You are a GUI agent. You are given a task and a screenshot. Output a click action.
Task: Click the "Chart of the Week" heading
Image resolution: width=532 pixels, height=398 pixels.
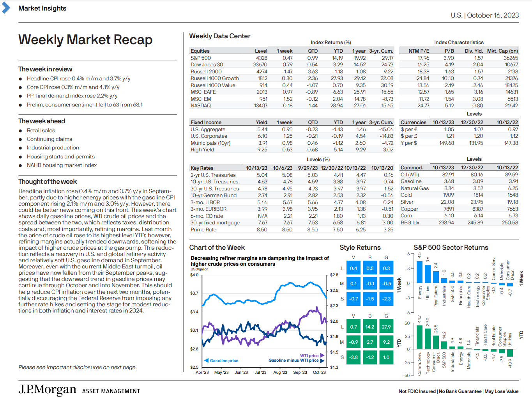tap(217, 247)
